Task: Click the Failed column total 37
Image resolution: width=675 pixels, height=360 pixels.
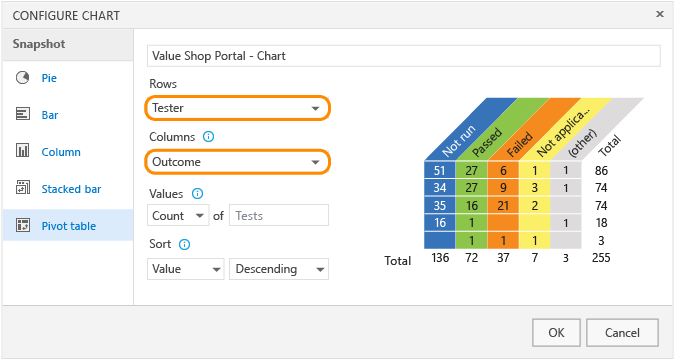Action: (x=503, y=258)
